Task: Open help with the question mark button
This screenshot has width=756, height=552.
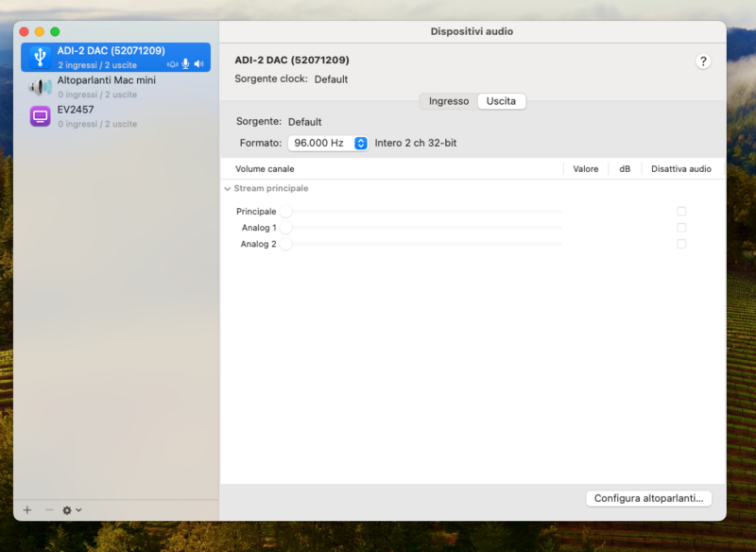Action: click(x=703, y=60)
